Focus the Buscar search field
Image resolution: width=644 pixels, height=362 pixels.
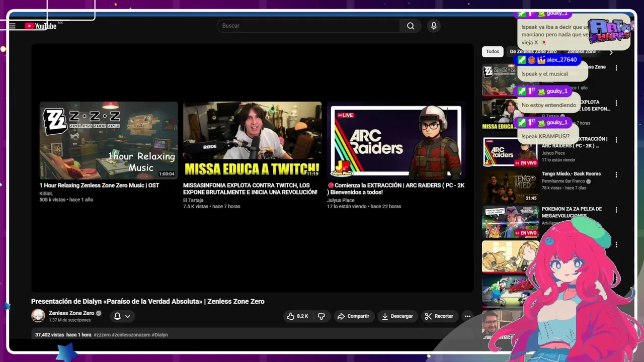pyautogui.click(x=308, y=26)
